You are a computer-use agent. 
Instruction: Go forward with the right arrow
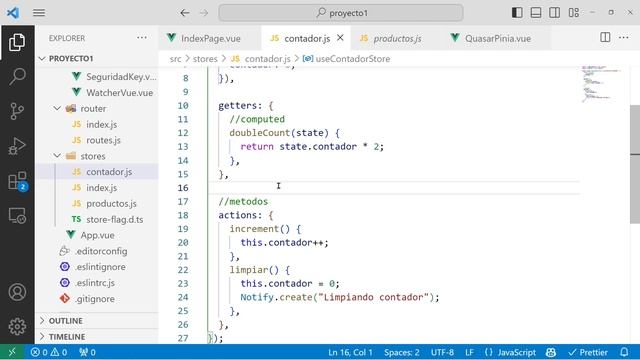point(204,13)
